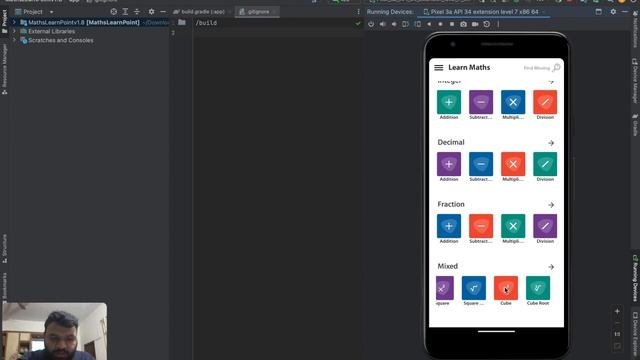640x360 pixels.
Task: Tap the search magnifier in Learn Maths app
Action: tap(556, 67)
